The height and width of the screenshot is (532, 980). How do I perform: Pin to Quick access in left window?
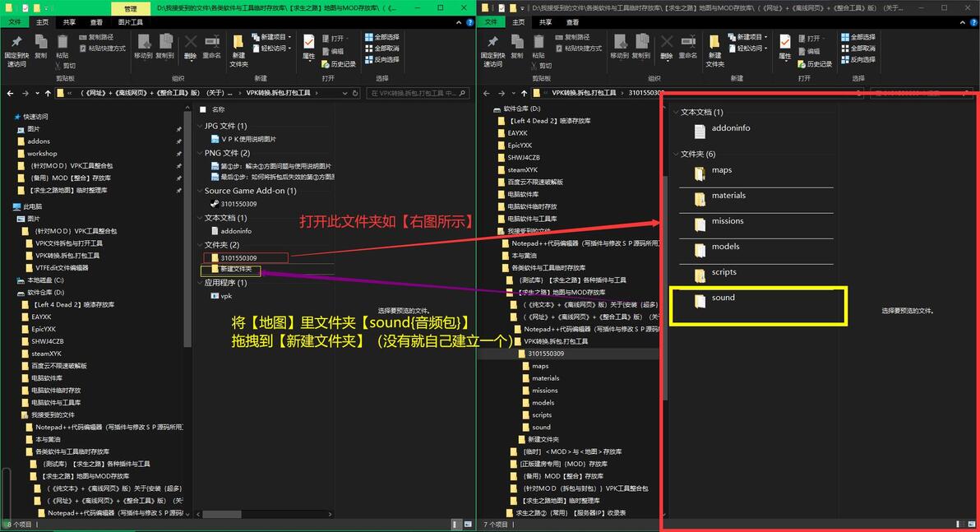16,50
